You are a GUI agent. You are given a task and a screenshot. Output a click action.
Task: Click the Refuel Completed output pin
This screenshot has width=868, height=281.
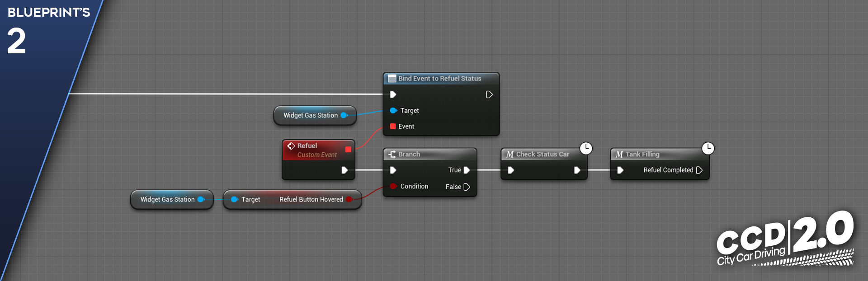699,170
